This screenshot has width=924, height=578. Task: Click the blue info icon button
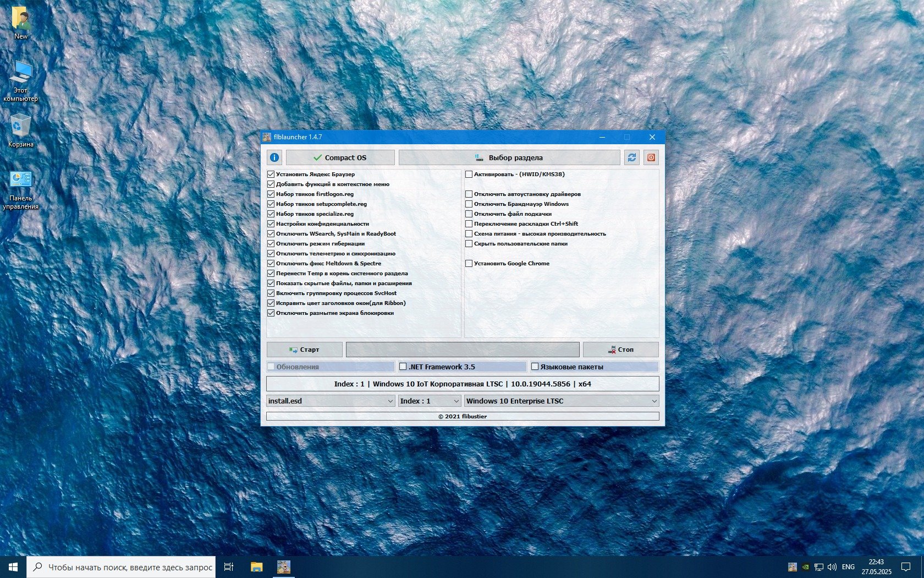click(x=274, y=157)
